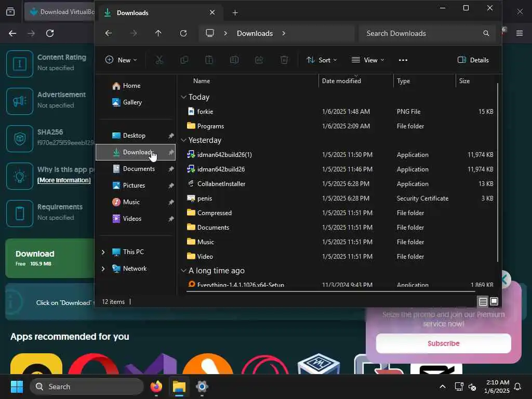Show hidden tray icons chevron
Screen dimensions: 532x399
[x=443, y=387]
